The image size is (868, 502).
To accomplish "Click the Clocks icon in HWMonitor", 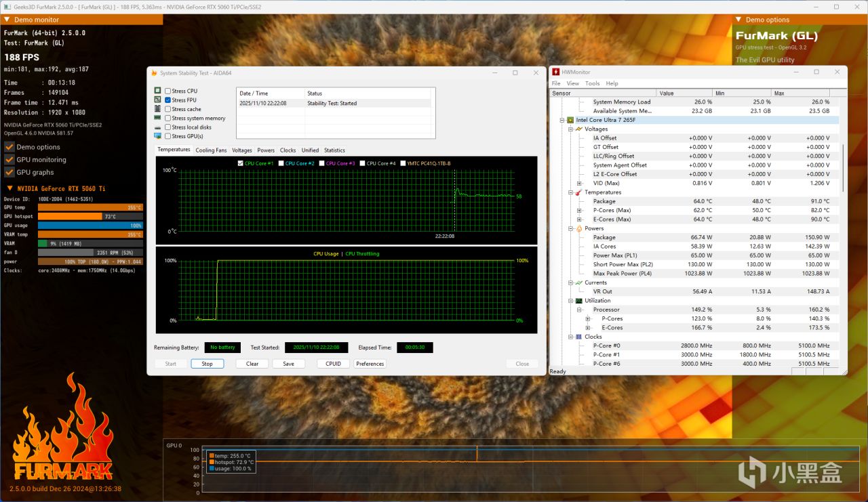I will (579, 337).
